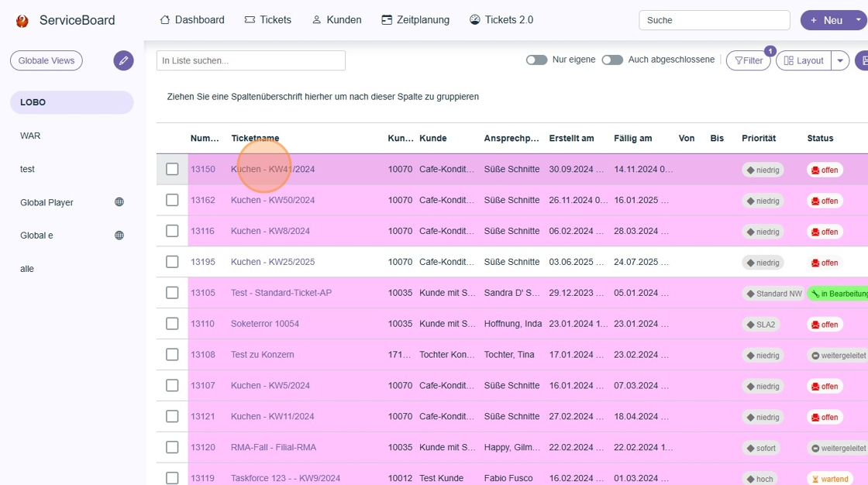Click 'offen' status icon for ticket 13150

point(815,170)
